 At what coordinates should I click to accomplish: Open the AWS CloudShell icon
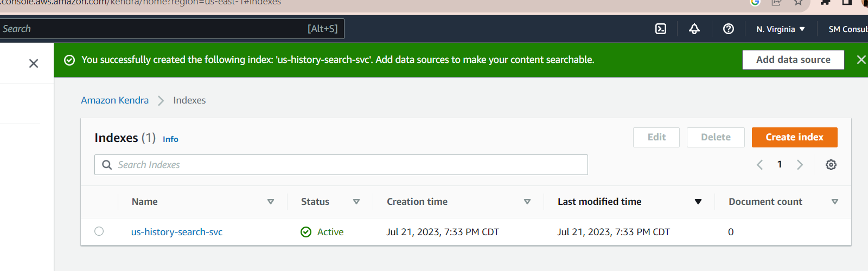coord(661,29)
